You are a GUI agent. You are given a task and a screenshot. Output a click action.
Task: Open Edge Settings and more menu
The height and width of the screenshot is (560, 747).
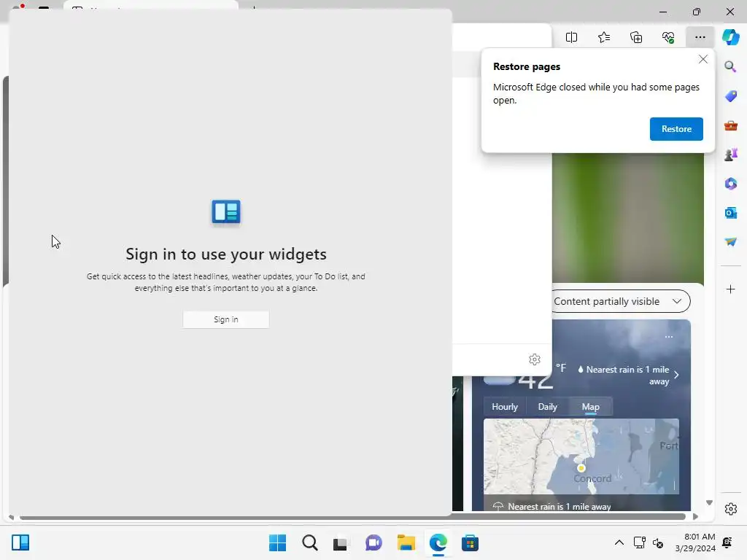click(700, 37)
